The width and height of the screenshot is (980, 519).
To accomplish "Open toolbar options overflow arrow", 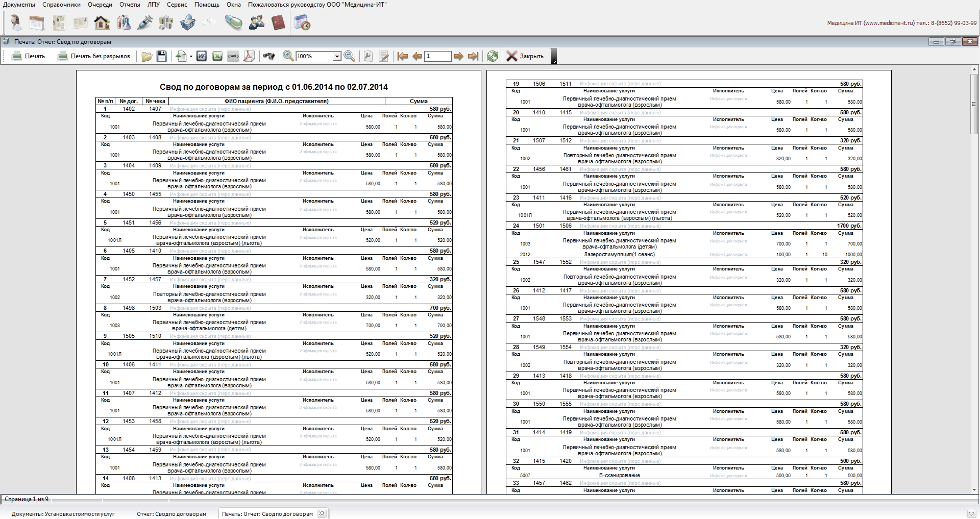I will [554, 61].
